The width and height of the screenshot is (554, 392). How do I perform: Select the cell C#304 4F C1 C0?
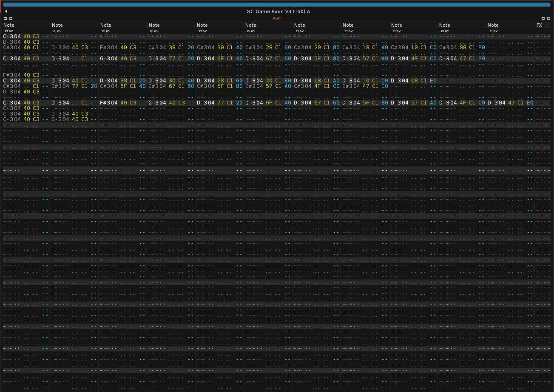coord(317,86)
